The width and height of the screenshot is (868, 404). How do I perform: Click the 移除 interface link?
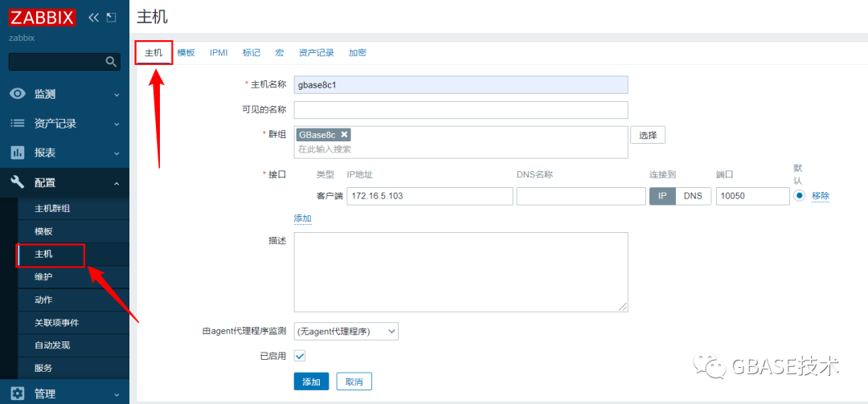pos(821,196)
